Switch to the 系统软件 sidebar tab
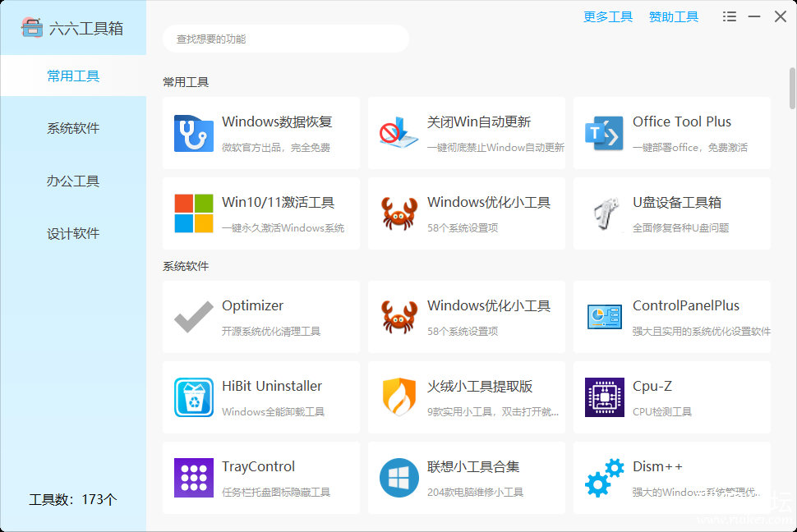797x532 pixels. [x=73, y=128]
